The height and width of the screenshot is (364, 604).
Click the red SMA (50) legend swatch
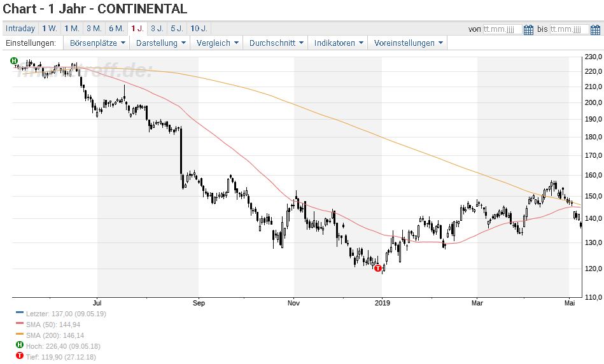pyautogui.click(x=20, y=323)
